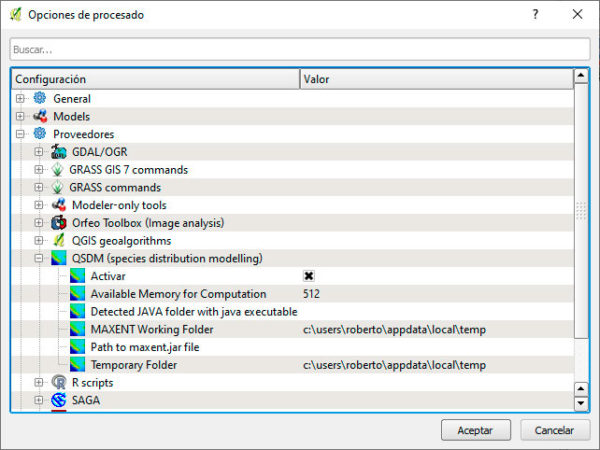Click the Proveedores gear icon
600x450 pixels.
[x=40, y=134]
